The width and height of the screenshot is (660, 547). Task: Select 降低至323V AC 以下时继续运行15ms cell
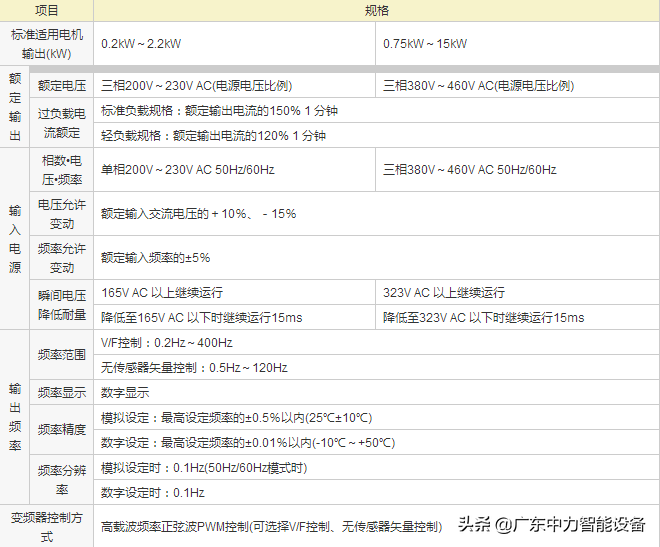pos(483,318)
